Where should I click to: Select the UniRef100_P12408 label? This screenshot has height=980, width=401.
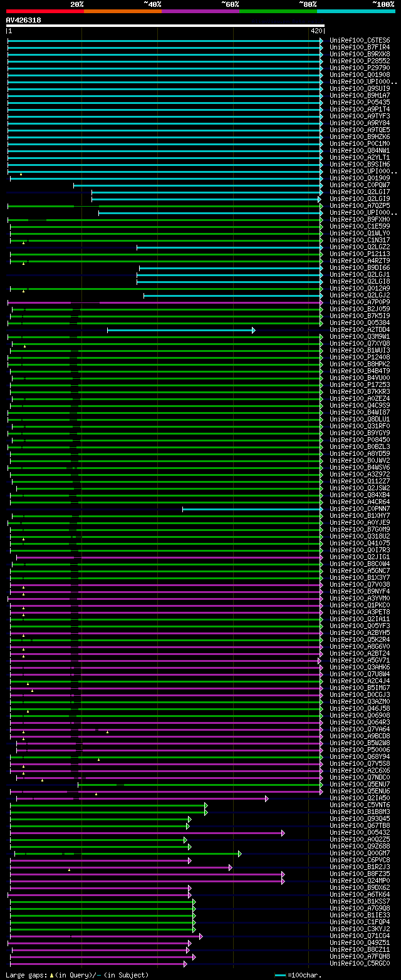(x=359, y=357)
